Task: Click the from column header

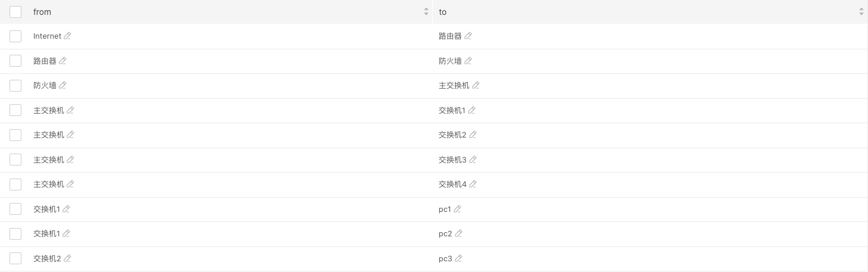Action: [x=42, y=12]
